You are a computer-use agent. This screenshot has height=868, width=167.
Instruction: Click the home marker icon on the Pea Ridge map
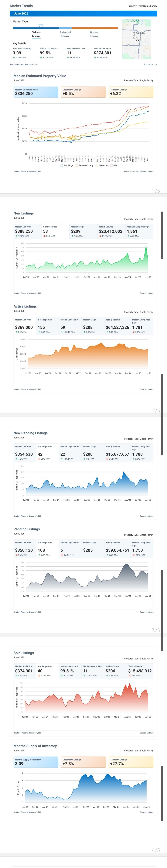tap(137, 39)
